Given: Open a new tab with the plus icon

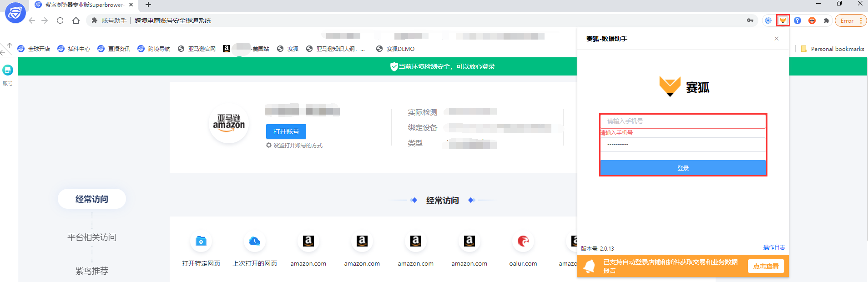Looking at the screenshot, I should click(x=148, y=5).
